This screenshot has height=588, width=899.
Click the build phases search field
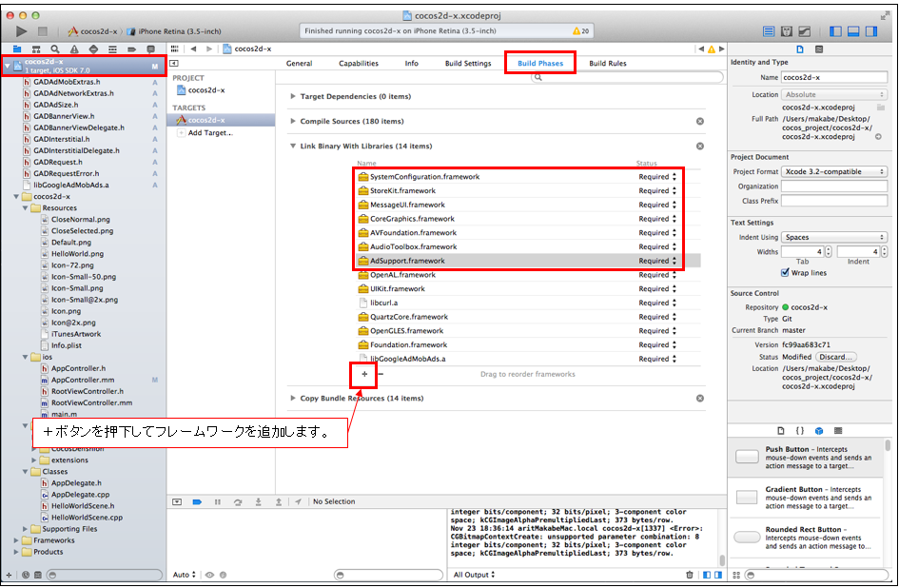pyautogui.click(x=627, y=77)
